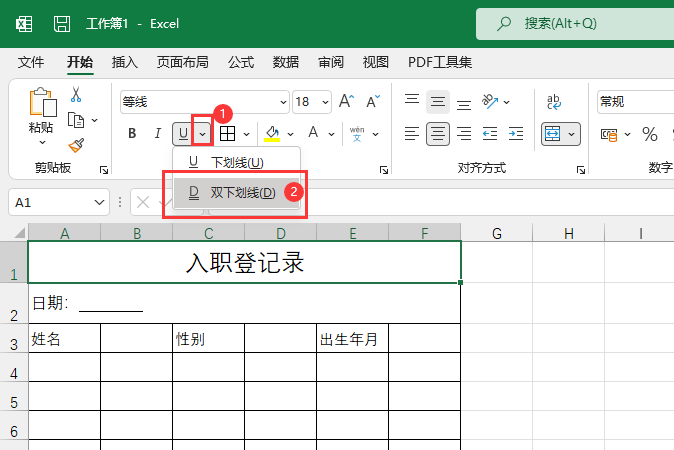Open the font color dropdown arrow
This screenshot has width=674, height=450.
tap(331, 134)
